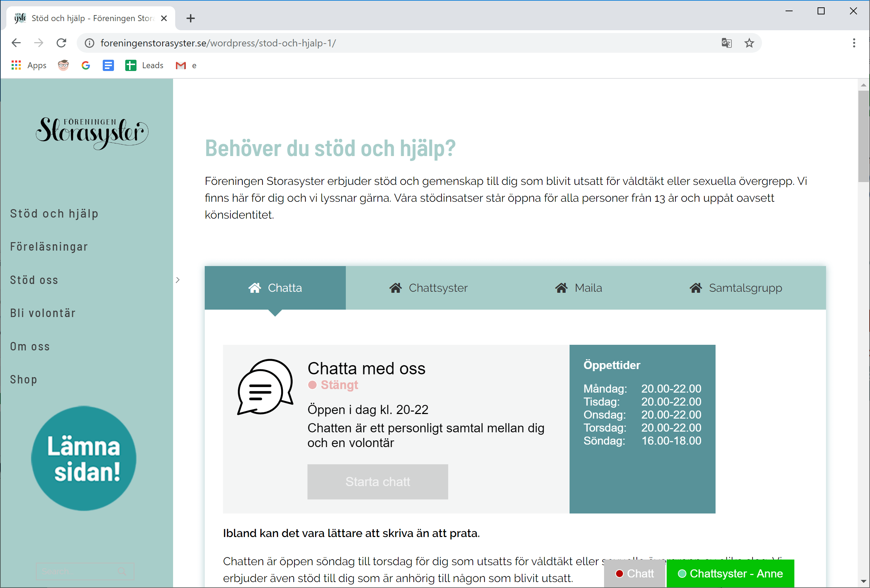This screenshot has height=588, width=870.
Task: Open the Gmail bookmark
Action: coord(181,65)
